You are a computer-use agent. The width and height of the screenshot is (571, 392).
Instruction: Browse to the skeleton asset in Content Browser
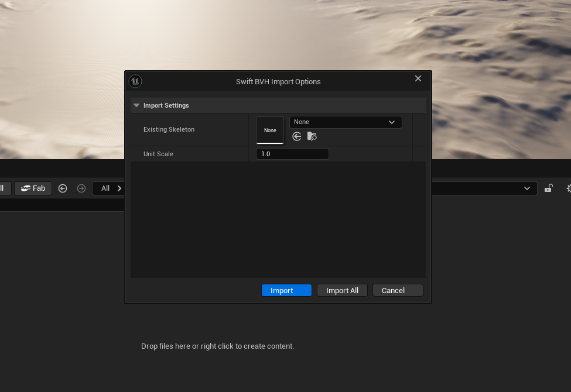[312, 136]
